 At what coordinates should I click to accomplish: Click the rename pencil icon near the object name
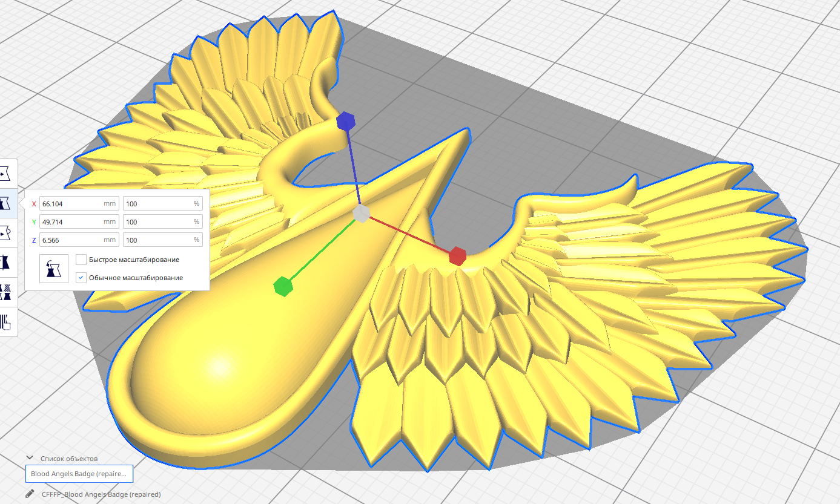pyautogui.click(x=29, y=494)
